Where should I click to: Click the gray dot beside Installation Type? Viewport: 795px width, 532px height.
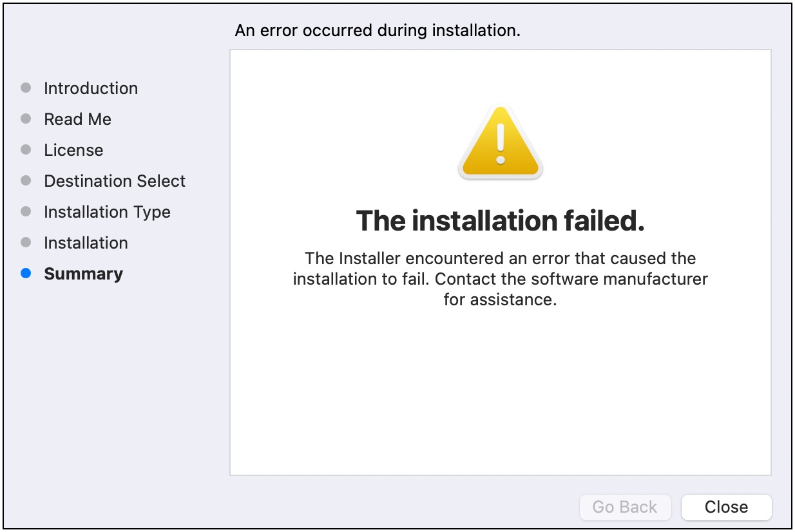(x=26, y=212)
